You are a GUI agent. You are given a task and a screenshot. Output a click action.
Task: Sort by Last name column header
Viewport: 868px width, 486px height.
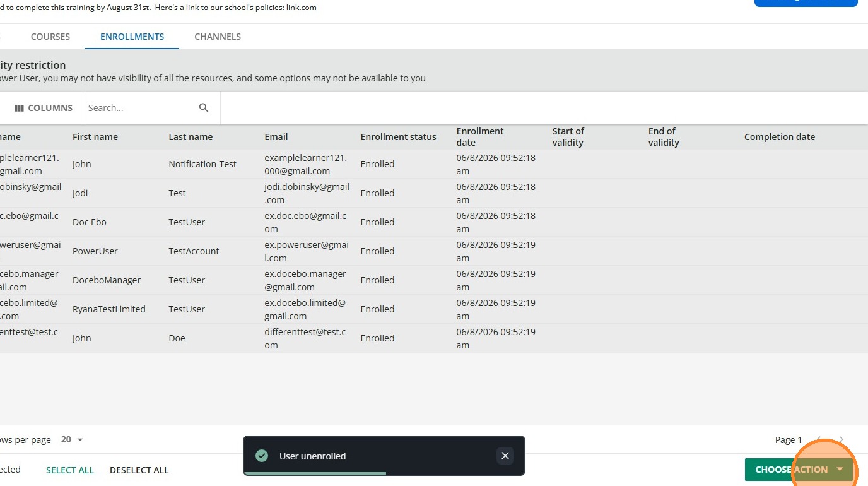pyautogui.click(x=191, y=137)
